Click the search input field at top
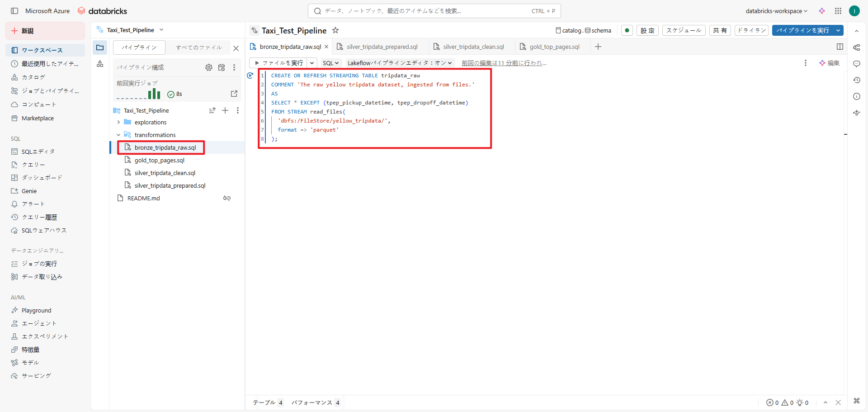 coord(434,11)
